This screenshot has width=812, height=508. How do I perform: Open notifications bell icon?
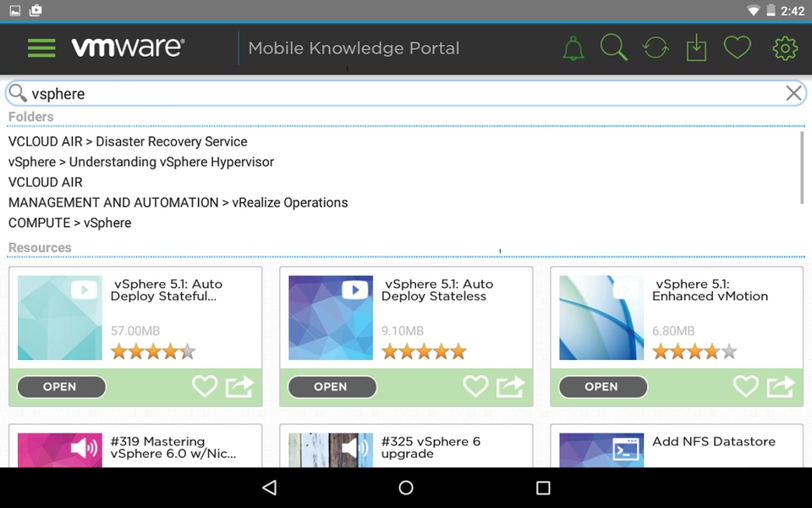click(x=573, y=48)
